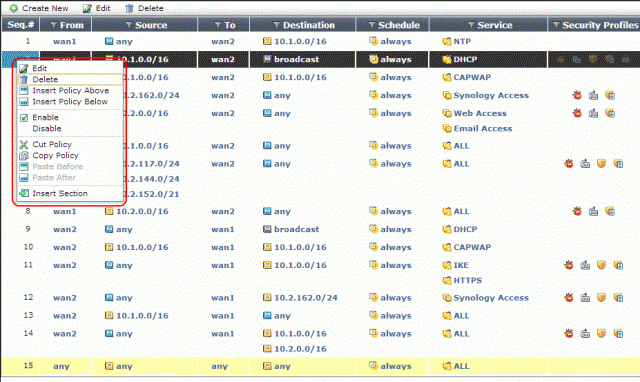Screen dimensions: 640x382
Task: Select Insert Policy Above
Action: [71, 90]
